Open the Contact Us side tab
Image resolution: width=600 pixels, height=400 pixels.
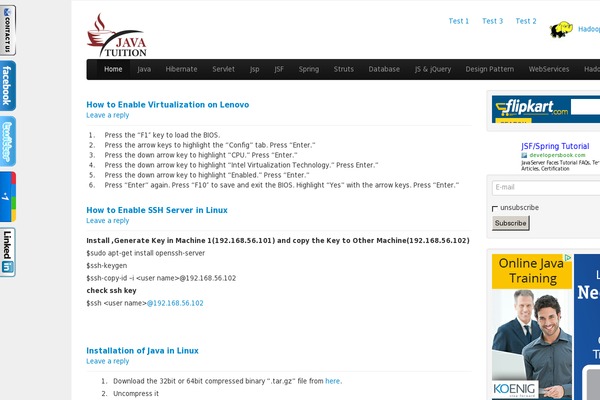(8, 30)
